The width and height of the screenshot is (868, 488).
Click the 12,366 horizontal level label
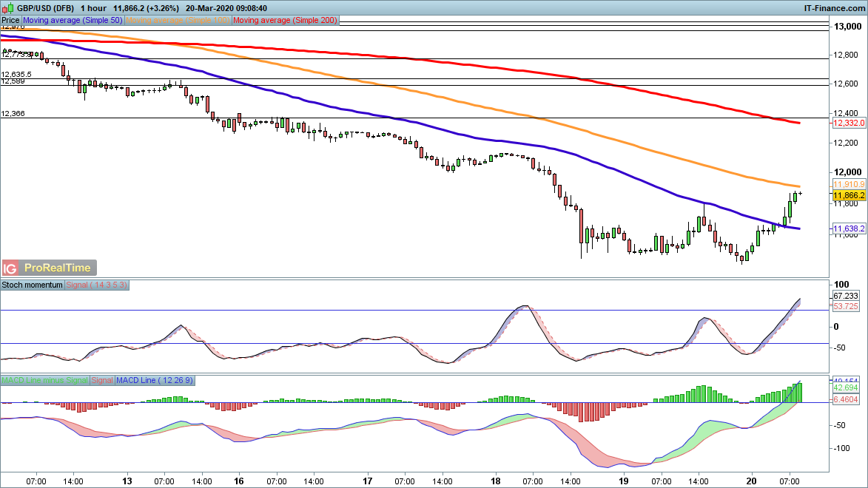pyautogui.click(x=13, y=113)
